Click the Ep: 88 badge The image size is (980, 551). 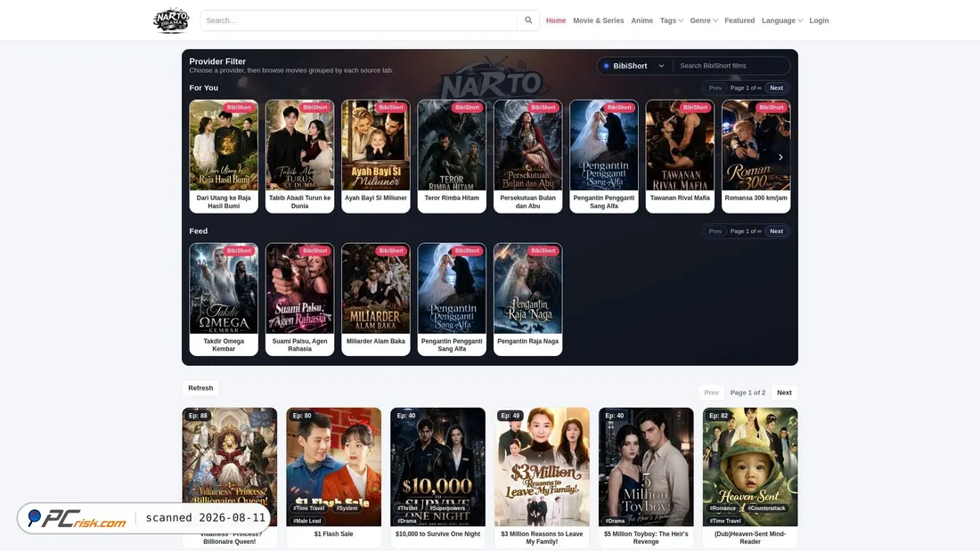click(198, 416)
